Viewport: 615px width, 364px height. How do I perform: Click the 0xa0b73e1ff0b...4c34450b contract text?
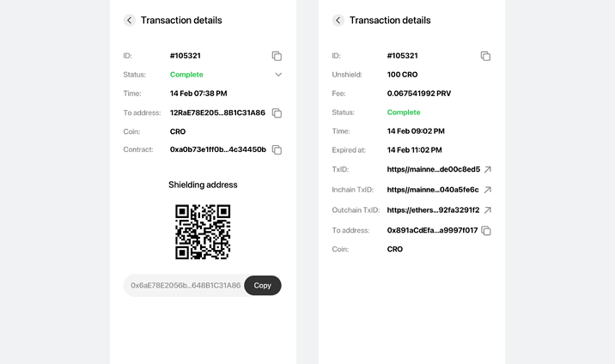(217, 149)
